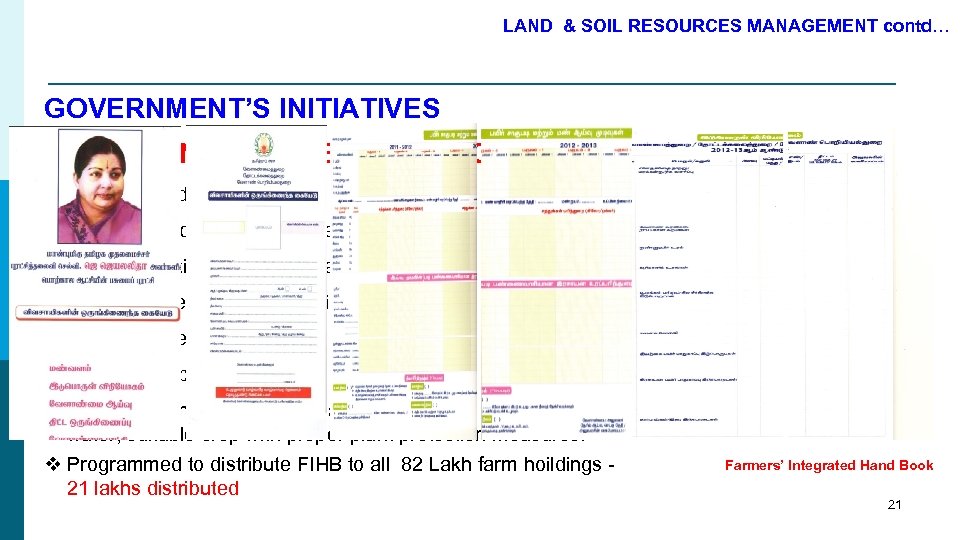
Task: Click the photo placeholder box on the form page
Action: point(263,227)
